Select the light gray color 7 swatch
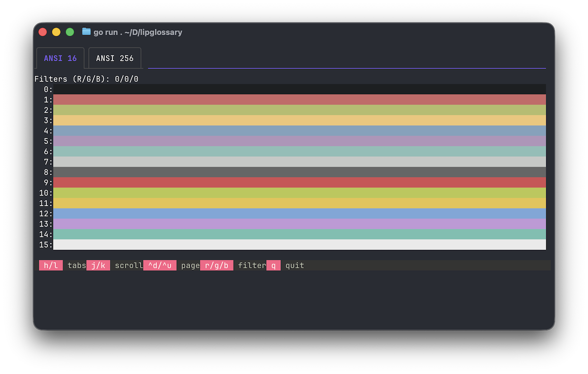This screenshot has width=588, height=374. point(299,162)
